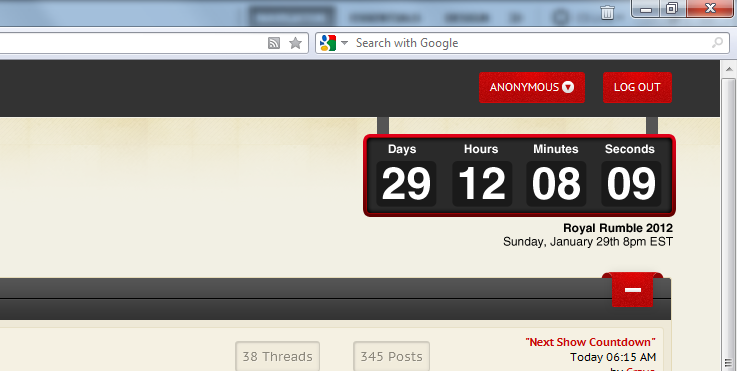Click the Royal Rumble 2012 title text
This screenshot has width=737, height=371.
(x=618, y=228)
